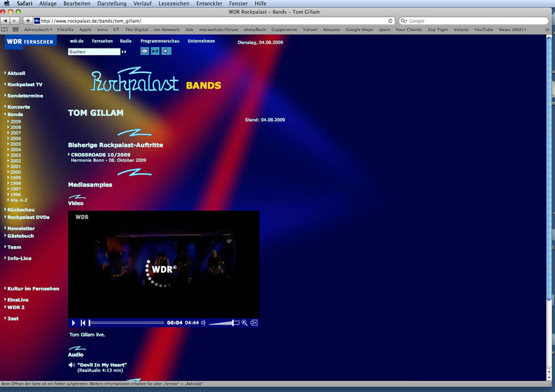
Task: Open the Aktuell sidebar section
Action: click(16, 73)
